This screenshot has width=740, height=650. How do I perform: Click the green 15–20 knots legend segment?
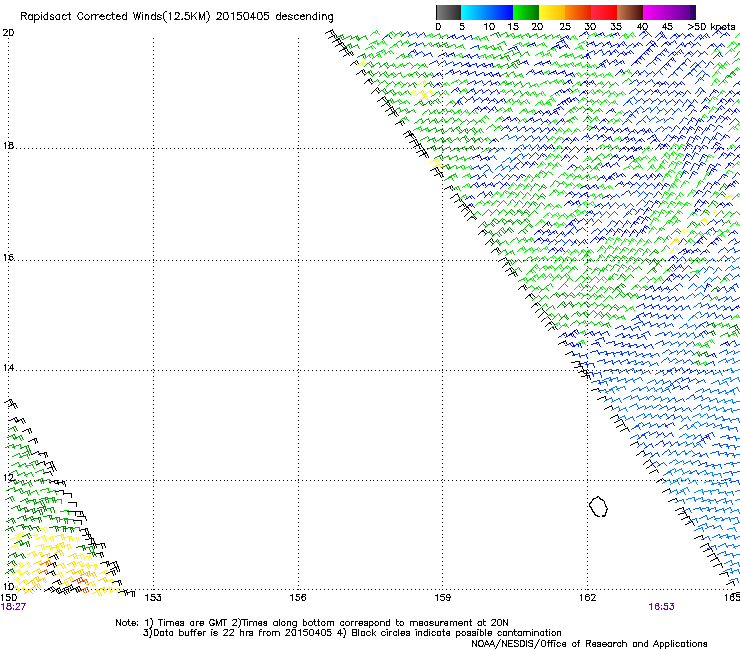526,12
